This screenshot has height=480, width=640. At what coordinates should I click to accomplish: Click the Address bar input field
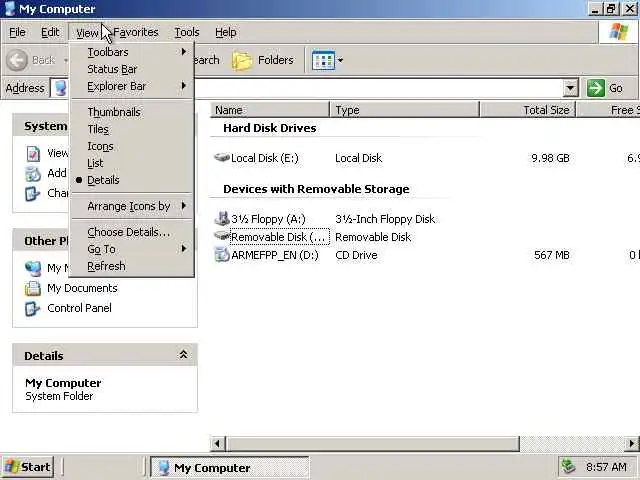[315, 88]
